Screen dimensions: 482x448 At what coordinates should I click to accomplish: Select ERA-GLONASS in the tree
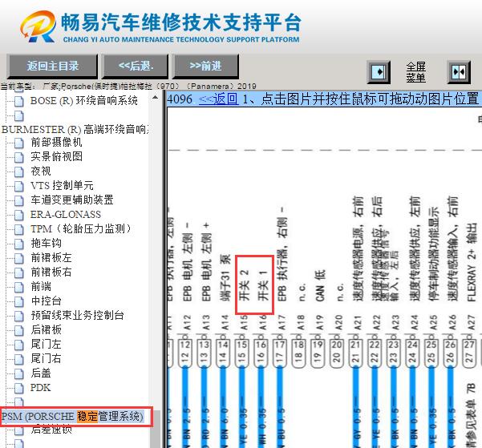click(66, 215)
